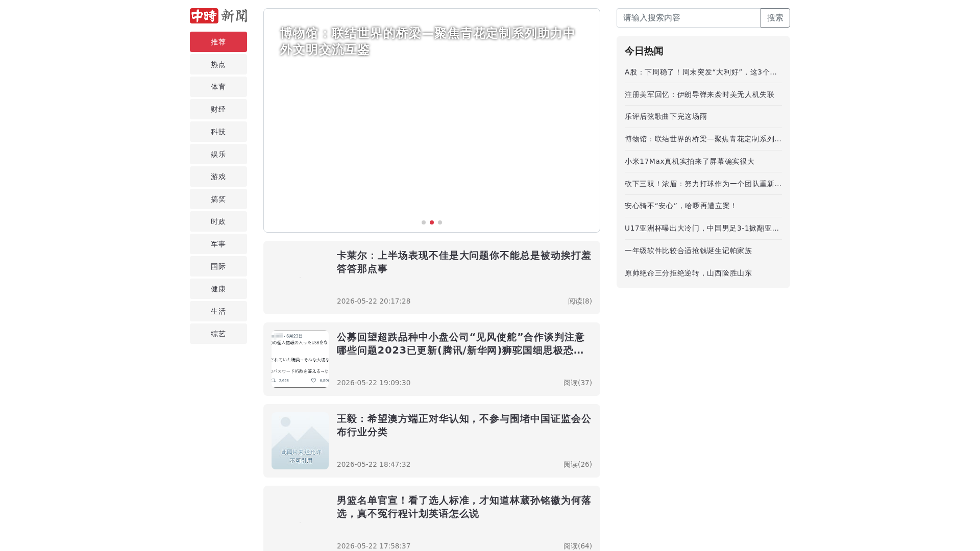Open the 时政 category
This screenshot has height=551, width=980.
click(x=218, y=221)
